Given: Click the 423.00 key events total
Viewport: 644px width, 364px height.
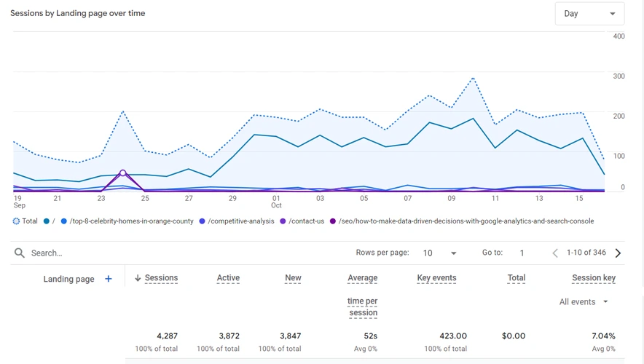Looking at the screenshot, I should click(x=453, y=336).
